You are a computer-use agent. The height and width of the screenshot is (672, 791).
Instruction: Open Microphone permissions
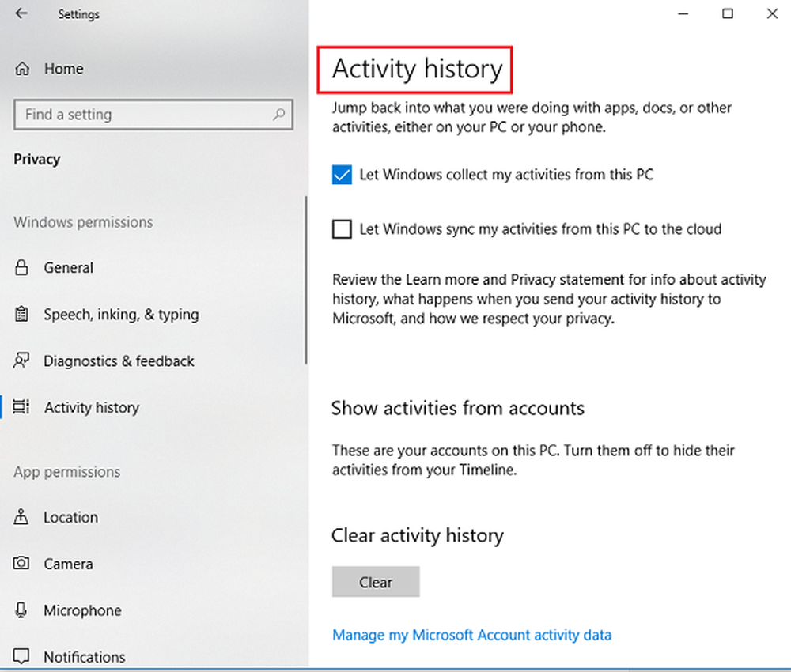click(x=83, y=610)
